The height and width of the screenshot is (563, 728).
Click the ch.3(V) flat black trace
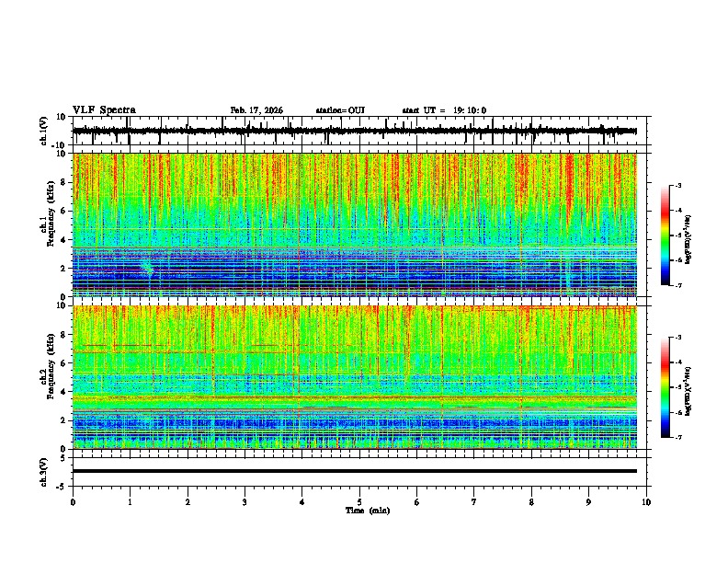355,471
